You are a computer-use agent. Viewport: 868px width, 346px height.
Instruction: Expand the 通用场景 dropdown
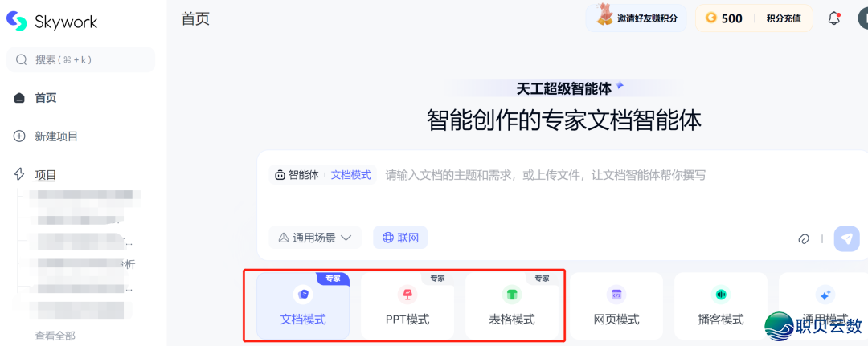click(315, 238)
